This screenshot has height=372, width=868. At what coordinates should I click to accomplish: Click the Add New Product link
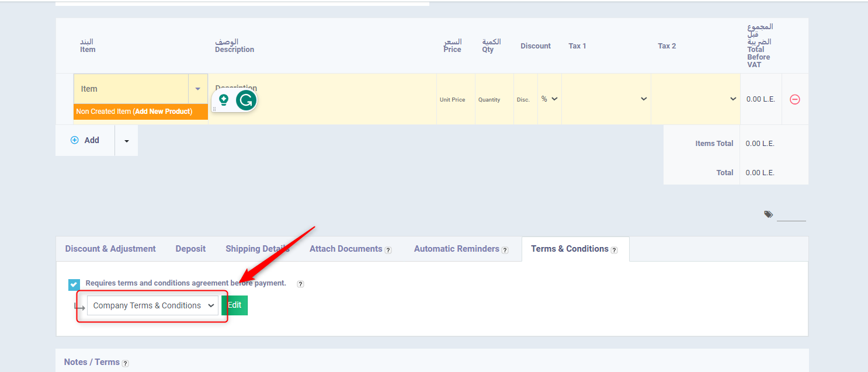point(162,112)
